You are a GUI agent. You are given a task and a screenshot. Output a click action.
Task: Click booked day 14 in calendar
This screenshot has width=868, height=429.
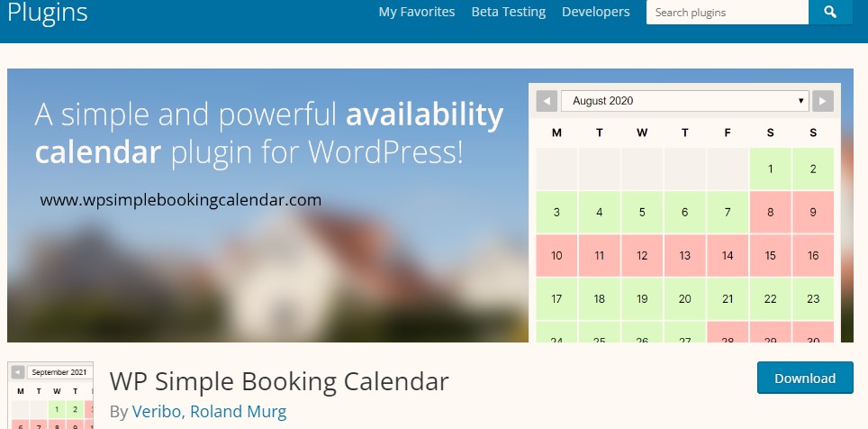[728, 256]
